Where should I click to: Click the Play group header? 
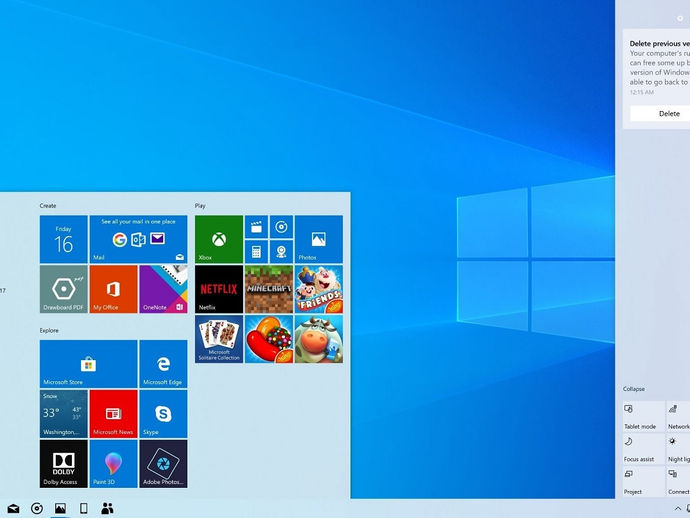coord(200,206)
